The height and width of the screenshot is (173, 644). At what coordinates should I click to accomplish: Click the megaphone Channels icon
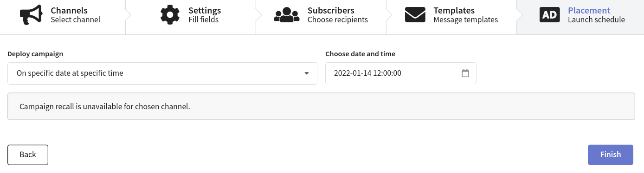pos(31,15)
